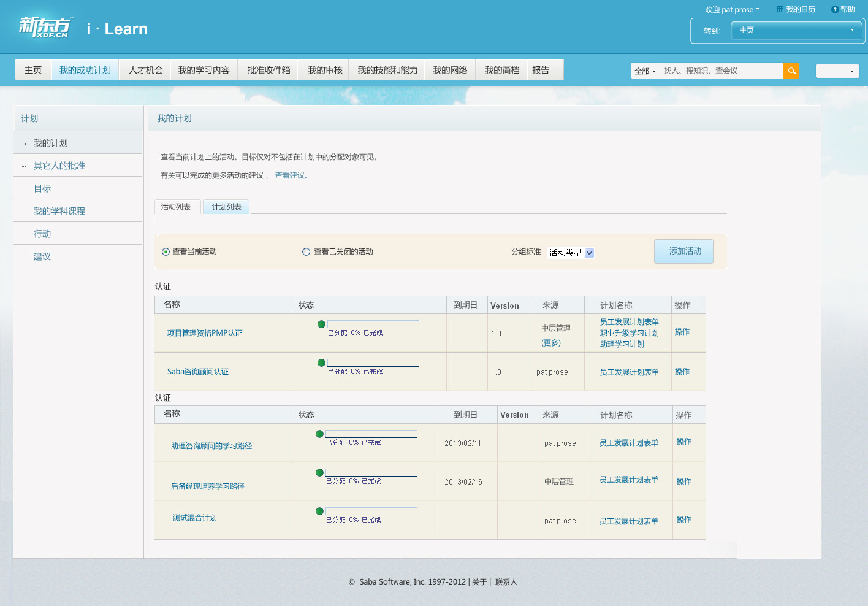Expand the 欢迎 pat prose user menu
This screenshot has height=606, width=868.
point(733,9)
